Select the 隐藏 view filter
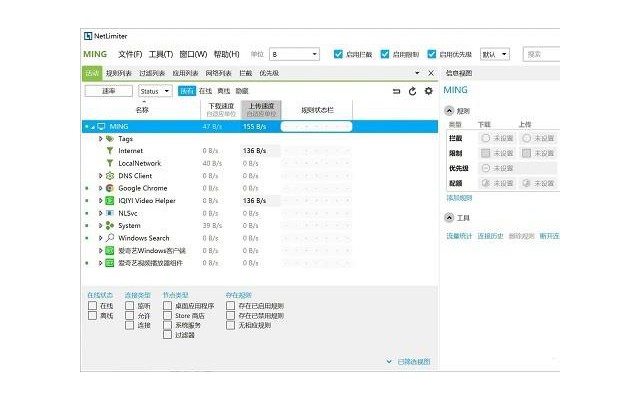 coord(242,91)
